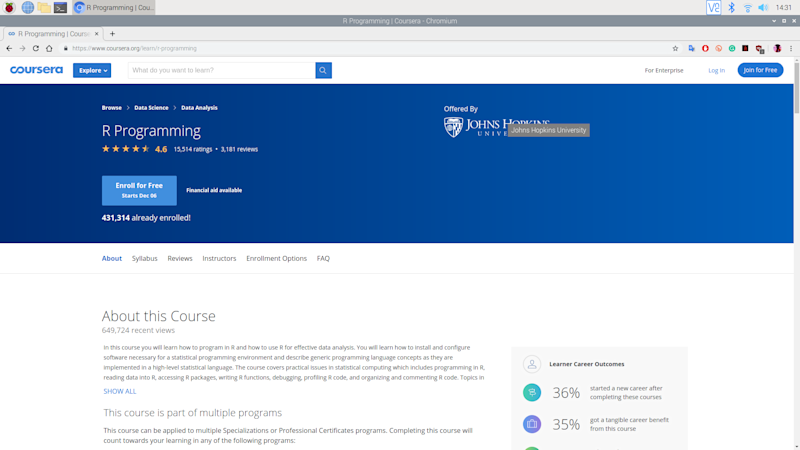Viewport: 800px width, 450px height.
Task: Open the Wi-Fi network tray icon
Action: click(x=747, y=7)
